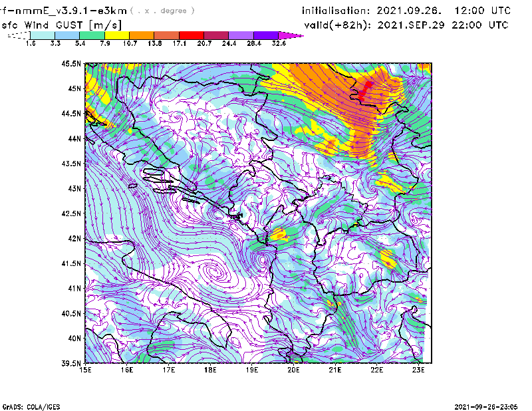Click the 44N latitude label

pos(74,138)
